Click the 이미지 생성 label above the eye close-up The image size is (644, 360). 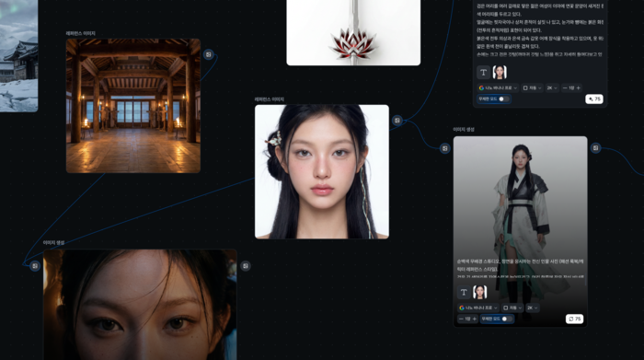tap(53, 242)
